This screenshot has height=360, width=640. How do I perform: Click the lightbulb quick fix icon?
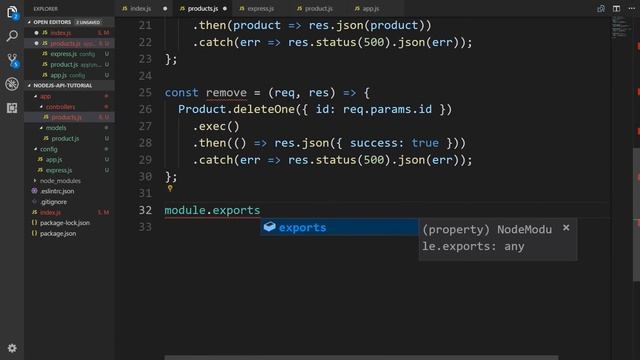coord(170,189)
